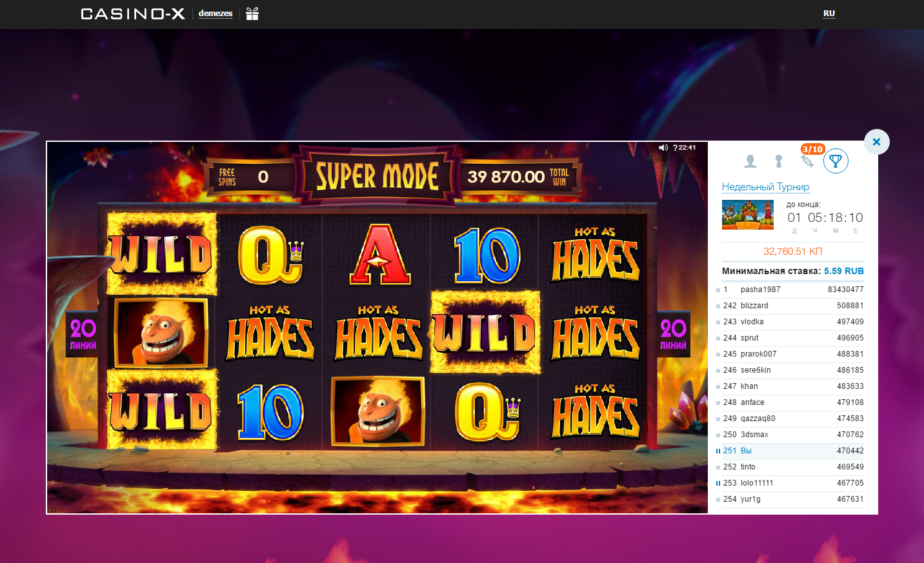Screen dimensions: 924x563
Task: Click the tournament thumbnail image
Action: 747,214
